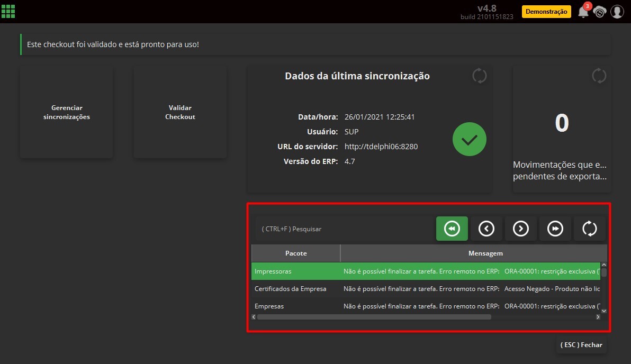The width and height of the screenshot is (631, 364).
Task: Click the Empresas row ORA-00001 message
Action: tap(472, 306)
